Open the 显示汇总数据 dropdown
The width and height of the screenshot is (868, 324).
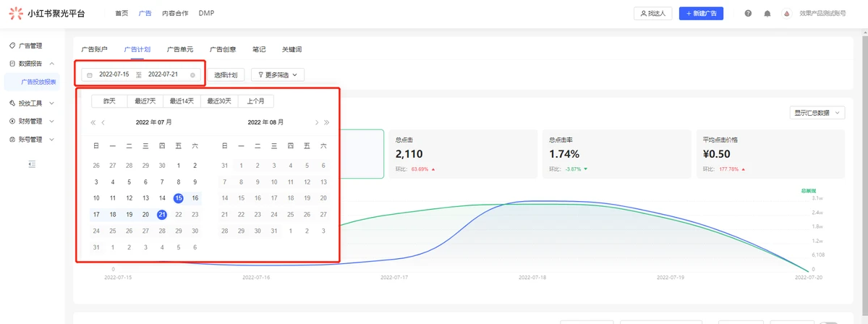818,113
